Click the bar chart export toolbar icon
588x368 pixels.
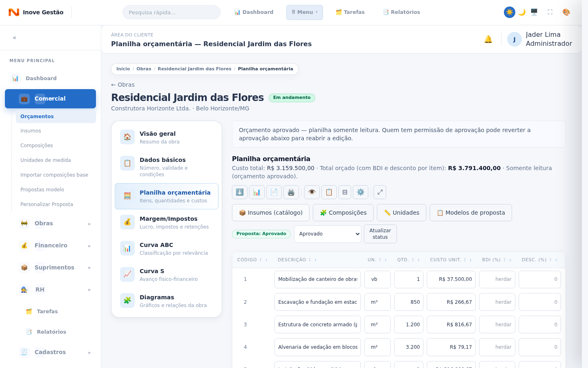(x=257, y=192)
